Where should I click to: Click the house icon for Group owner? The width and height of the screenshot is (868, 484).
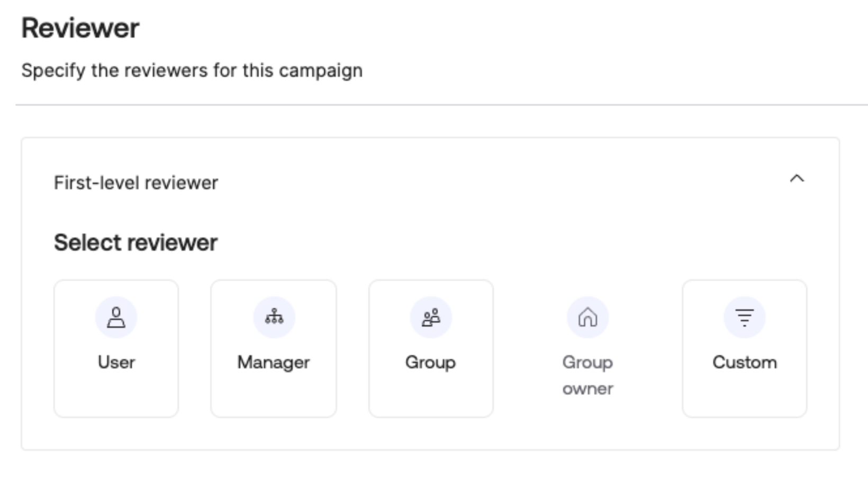point(587,318)
